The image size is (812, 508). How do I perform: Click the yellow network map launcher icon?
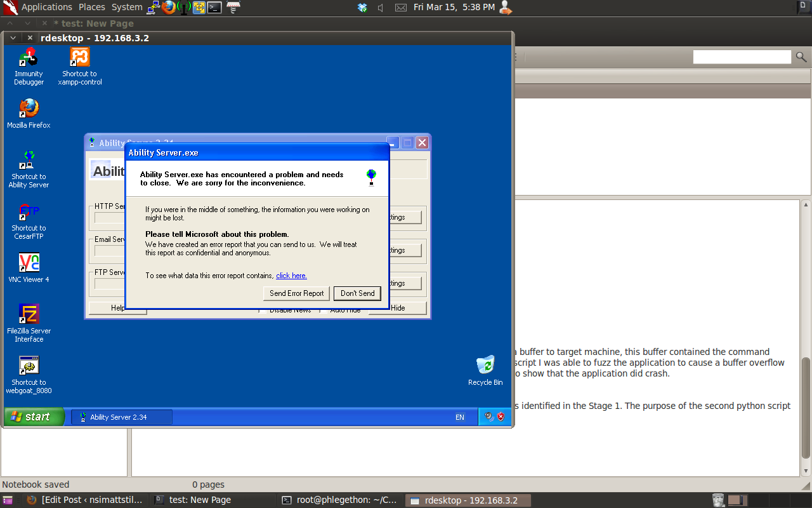[x=199, y=7]
